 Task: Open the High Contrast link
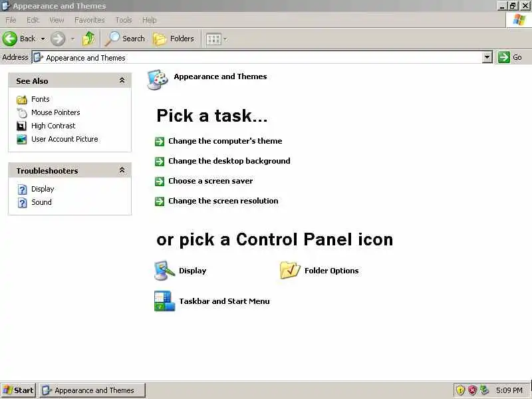(53, 126)
